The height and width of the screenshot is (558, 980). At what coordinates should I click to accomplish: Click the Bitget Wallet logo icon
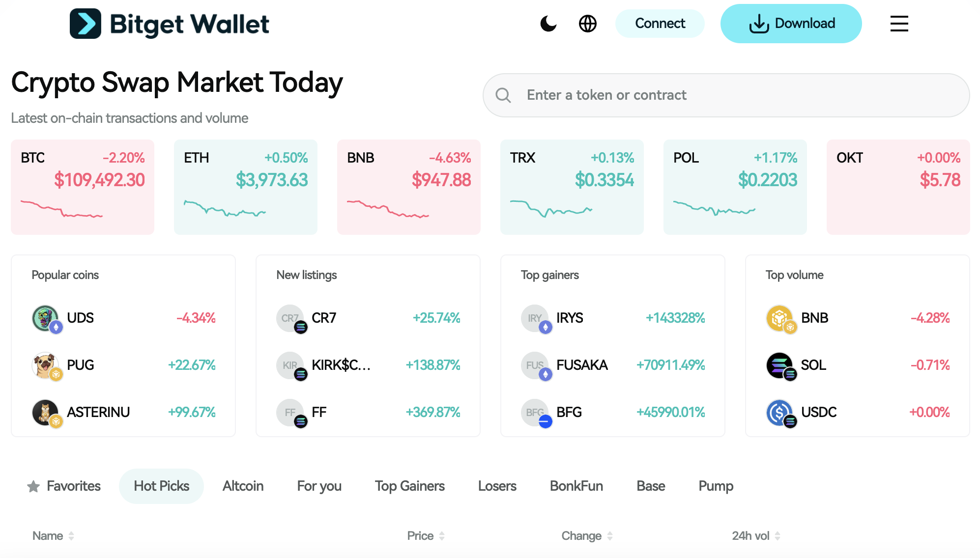86,24
